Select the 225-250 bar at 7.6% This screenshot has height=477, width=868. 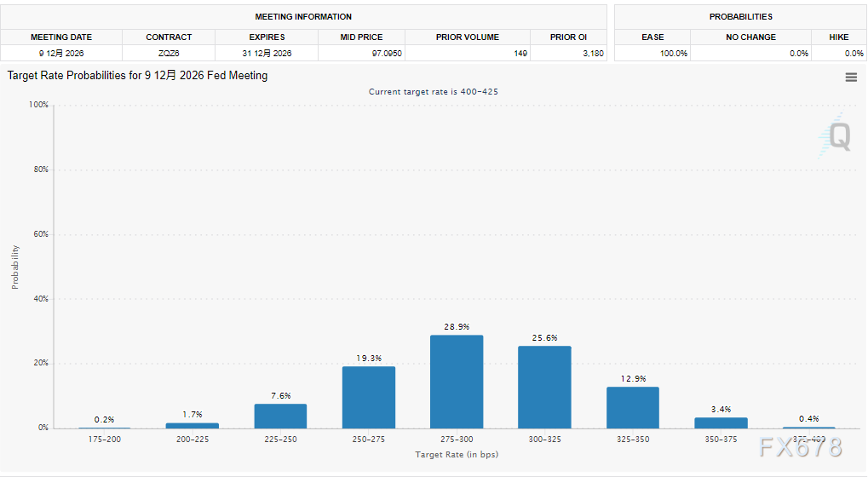[280, 416]
